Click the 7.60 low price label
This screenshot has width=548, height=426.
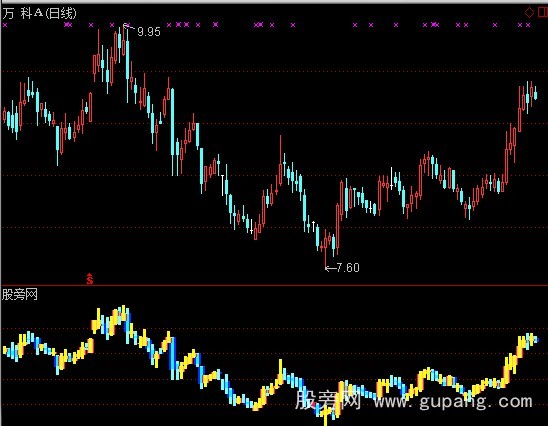(x=347, y=268)
